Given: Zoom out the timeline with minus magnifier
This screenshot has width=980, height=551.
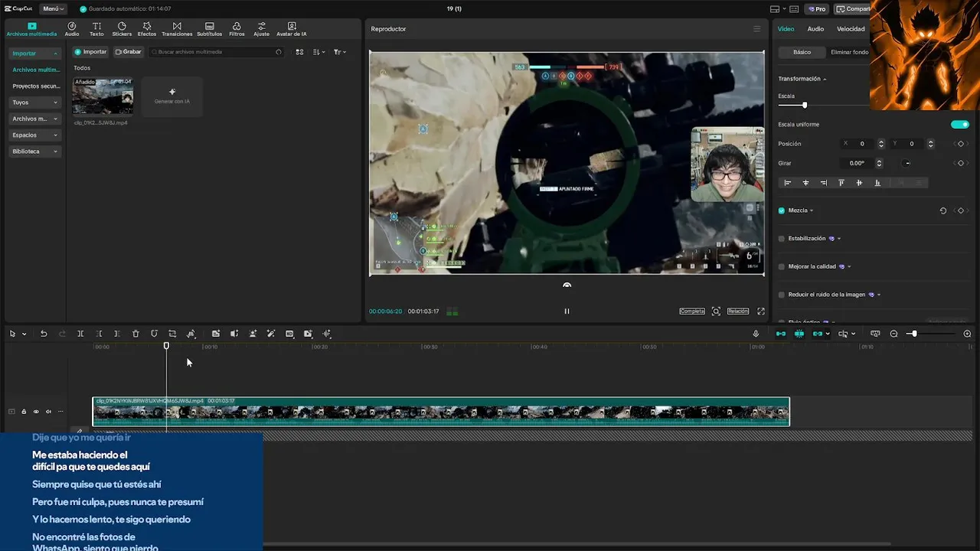Looking at the screenshot, I should (893, 334).
